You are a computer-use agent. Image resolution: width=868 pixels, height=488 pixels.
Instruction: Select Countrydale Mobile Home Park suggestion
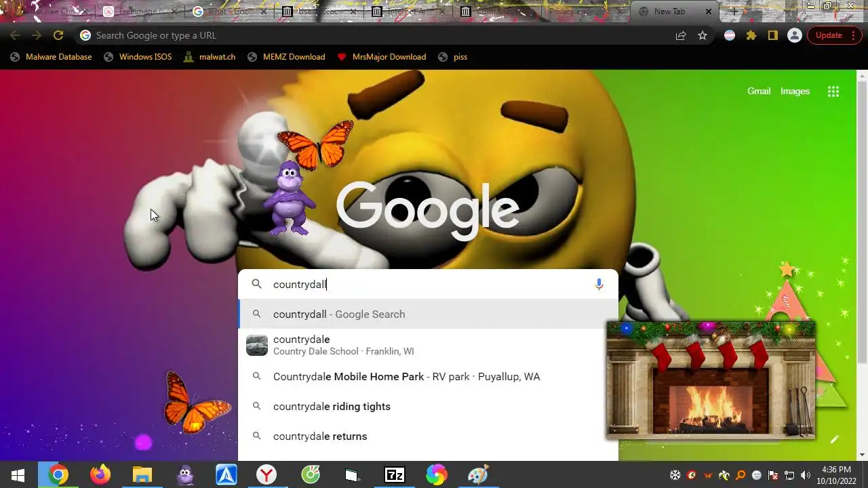click(x=428, y=377)
